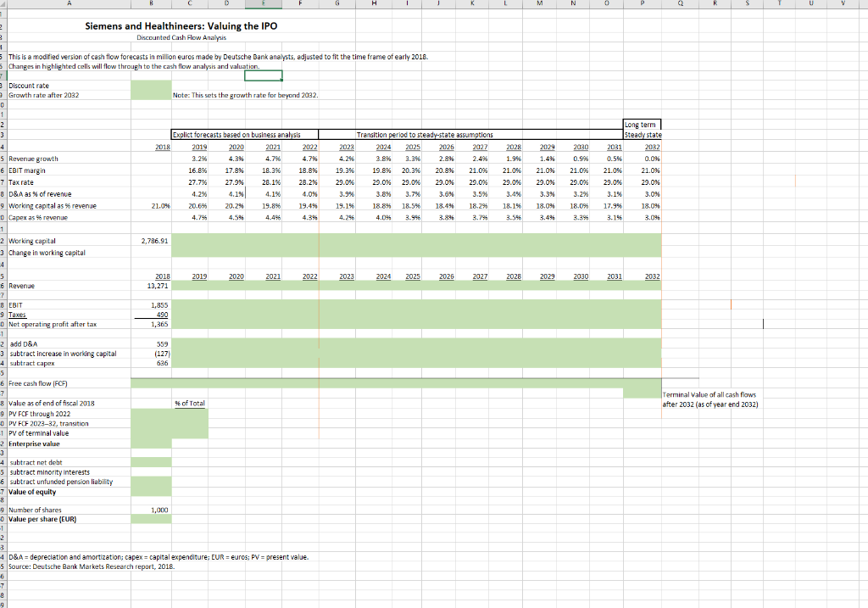The image size is (868, 608).
Task: Click the subtract capex value 636
Action: [162, 363]
